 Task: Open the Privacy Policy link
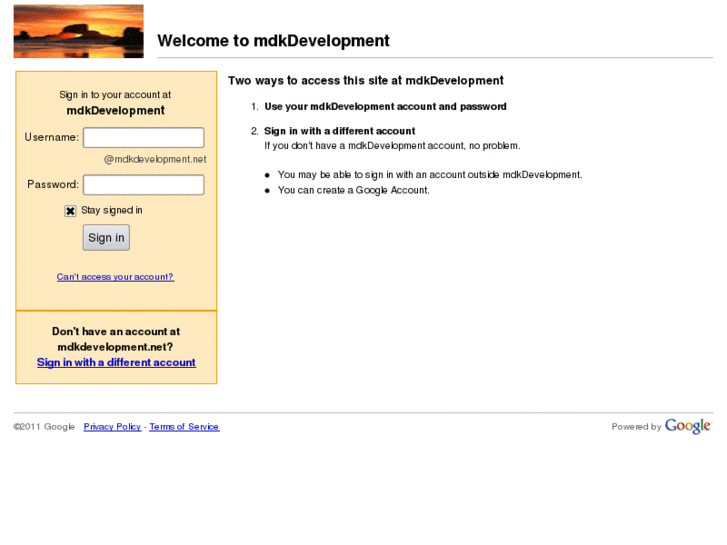112,427
